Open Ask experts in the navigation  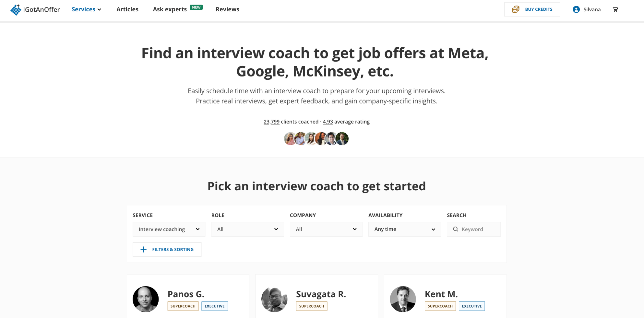tap(170, 9)
